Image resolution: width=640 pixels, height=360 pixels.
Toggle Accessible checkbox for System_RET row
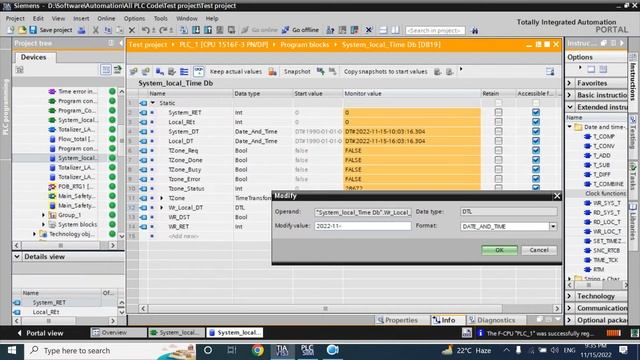536,112
